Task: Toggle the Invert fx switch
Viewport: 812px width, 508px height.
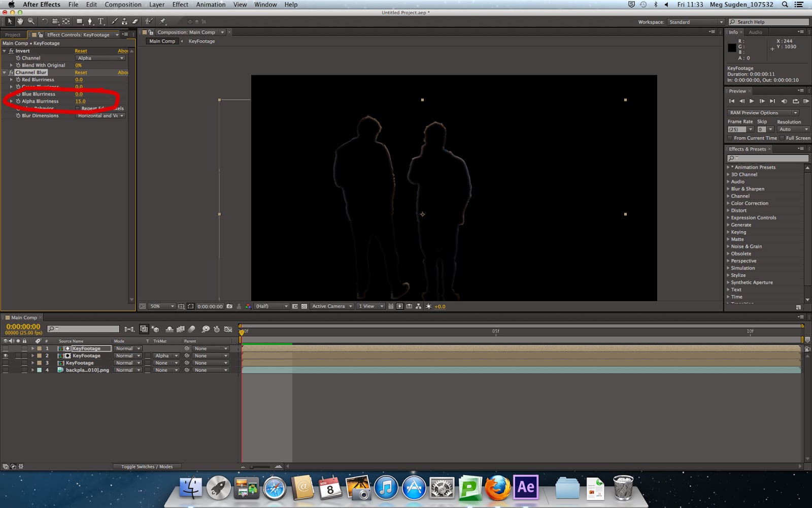Action: [11, 51]
